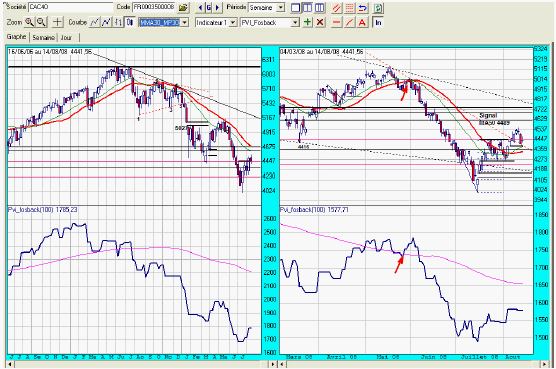Choose thin line curve style
This screenshot has width=556, height=369.
click(x=94, y=22)
